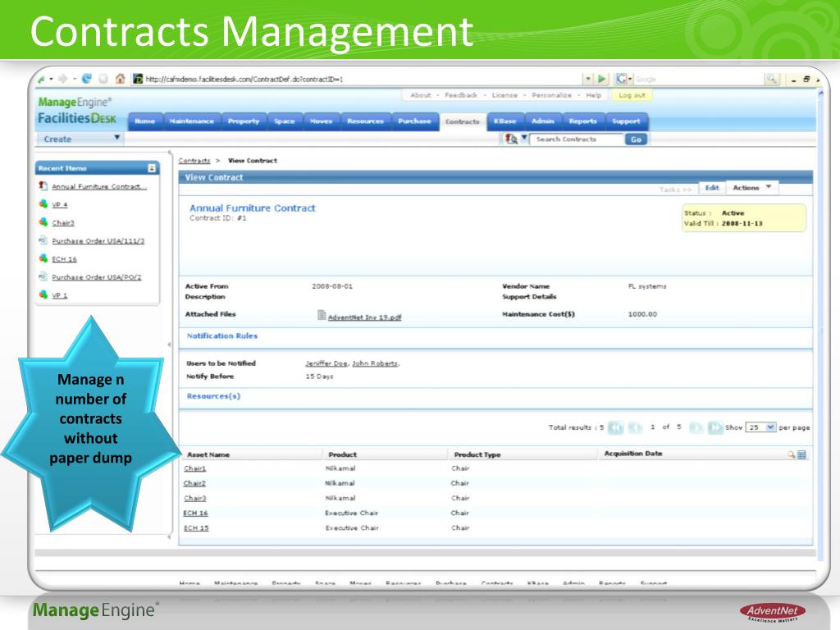Click the Google search box

(699, 80)
